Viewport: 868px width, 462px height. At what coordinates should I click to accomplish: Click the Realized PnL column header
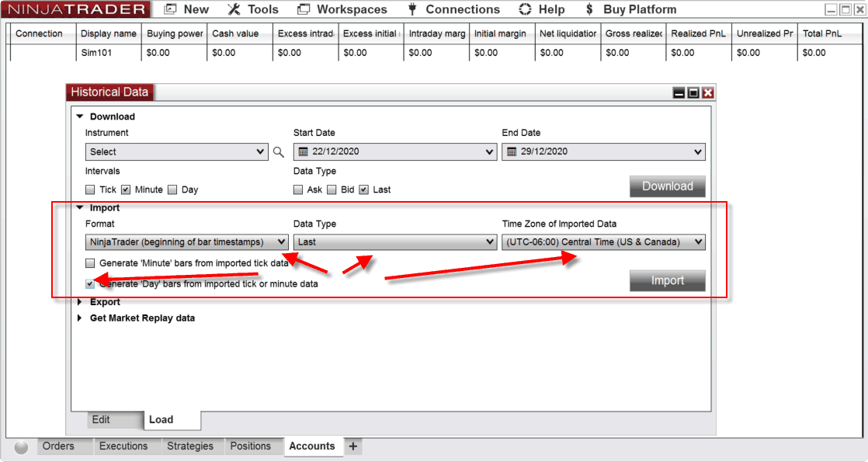coord(699,34)
